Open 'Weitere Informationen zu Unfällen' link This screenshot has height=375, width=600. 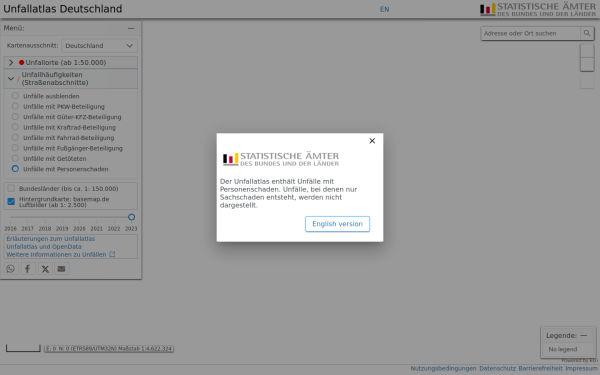(56, 254)
